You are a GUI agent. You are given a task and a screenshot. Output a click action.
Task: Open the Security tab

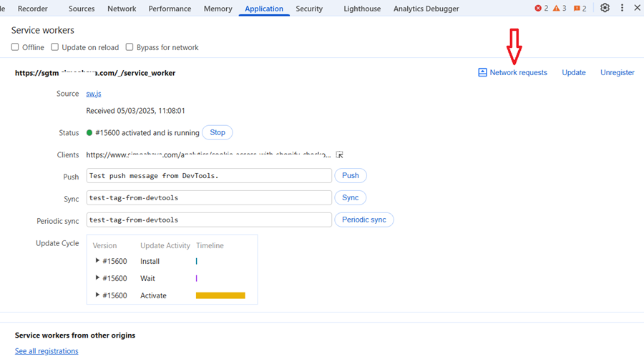(x=309, y=9)
